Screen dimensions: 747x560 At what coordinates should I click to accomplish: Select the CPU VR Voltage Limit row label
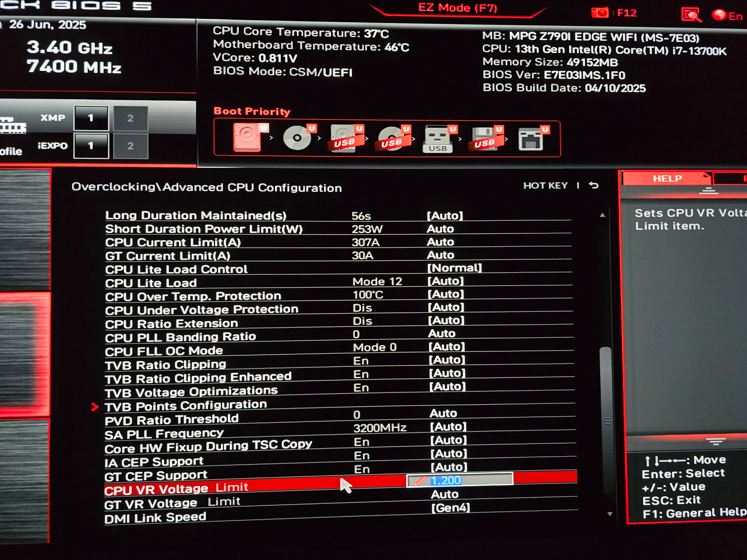click(x=176, y=488)
